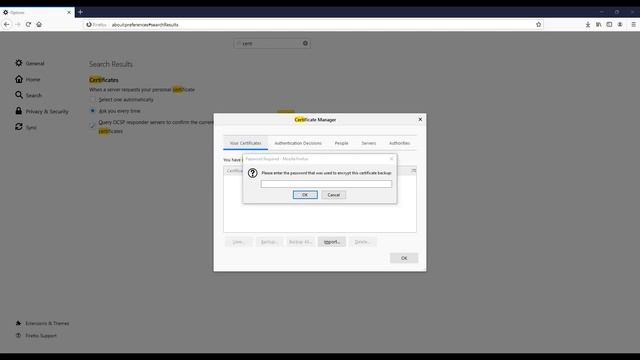Go forward with the browser forward arrow
Image resolution: width=640 pixels, height=360 pixels.
[18, 24]
